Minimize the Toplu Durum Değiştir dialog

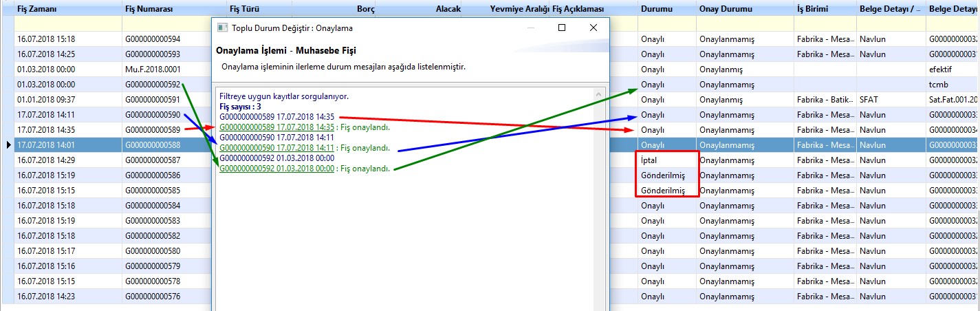[530, 28]
